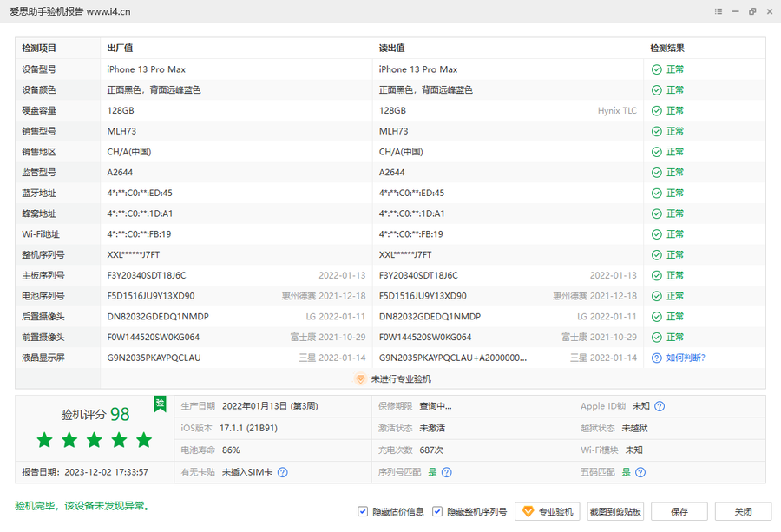The image size is (781, 532).
Task: Click help icon beside 五码匹配
Action: (640, 472)
